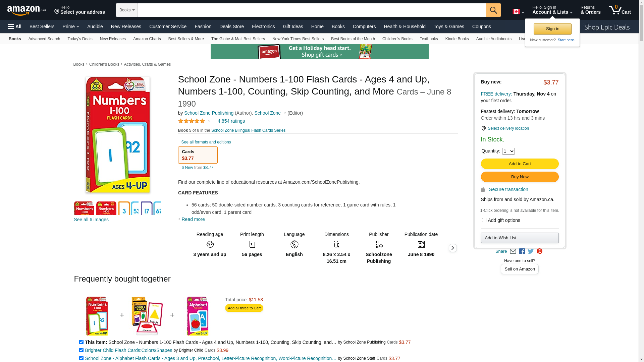Uncheck Brighter Child Flash Cards item

(x=81, y=350)
